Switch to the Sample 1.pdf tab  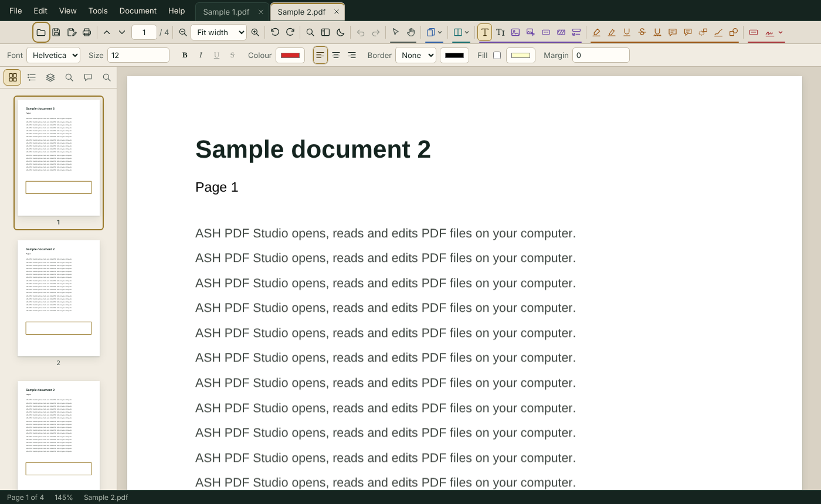point(226,12)
